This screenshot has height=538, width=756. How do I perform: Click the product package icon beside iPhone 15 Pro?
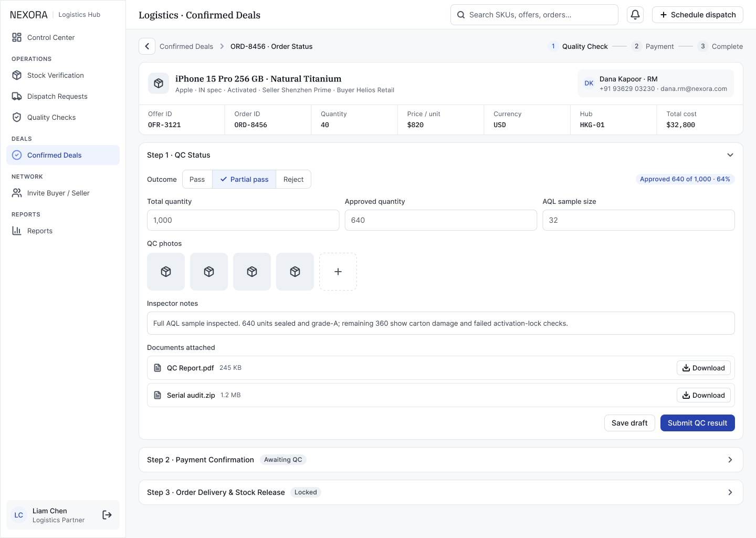[x=159, y=84]
